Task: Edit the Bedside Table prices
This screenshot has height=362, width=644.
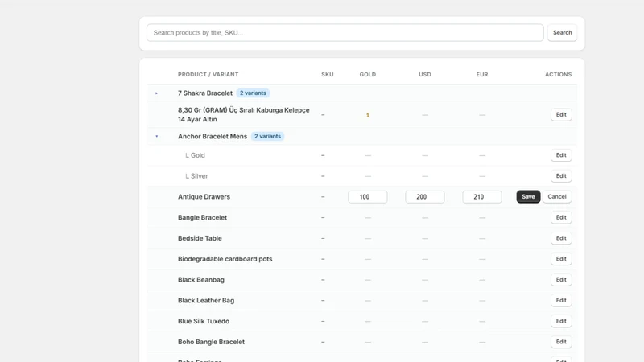Action: (x=561, y=238)
